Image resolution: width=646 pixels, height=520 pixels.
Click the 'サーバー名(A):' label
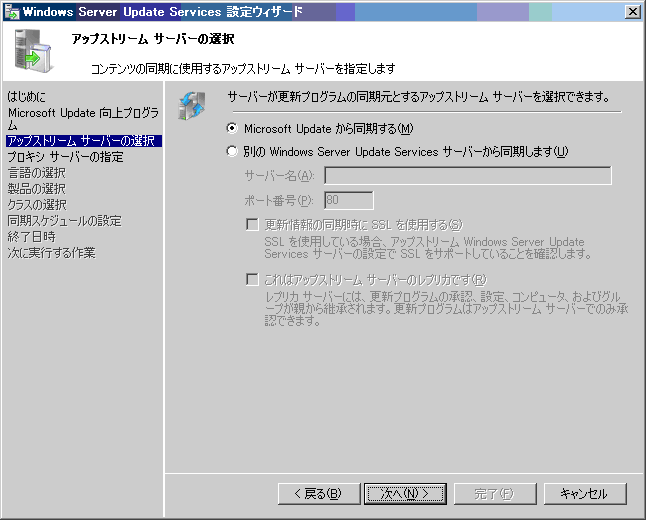[x=280, y=176]
